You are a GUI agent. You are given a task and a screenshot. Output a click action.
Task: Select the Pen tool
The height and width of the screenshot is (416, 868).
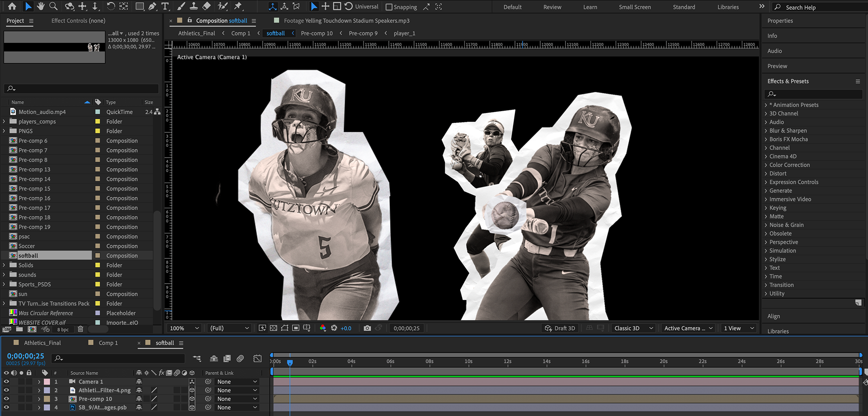[152, 6]
